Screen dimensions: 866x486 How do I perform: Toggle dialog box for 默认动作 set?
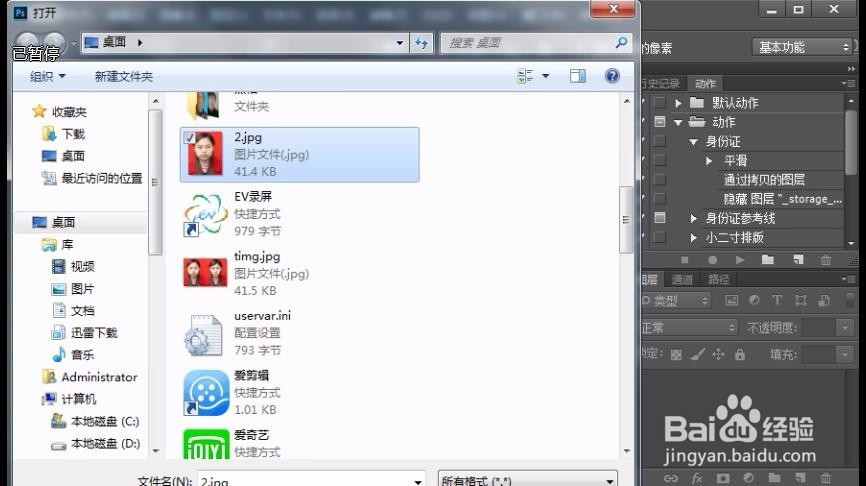pyautogui.click(x=659, y=103)
